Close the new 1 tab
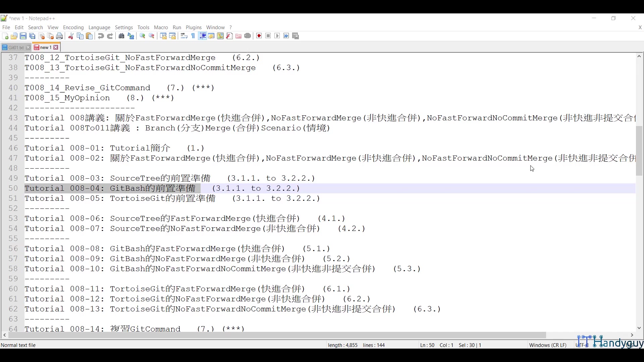Screen dimensions: 644x362 coord(56,47)
